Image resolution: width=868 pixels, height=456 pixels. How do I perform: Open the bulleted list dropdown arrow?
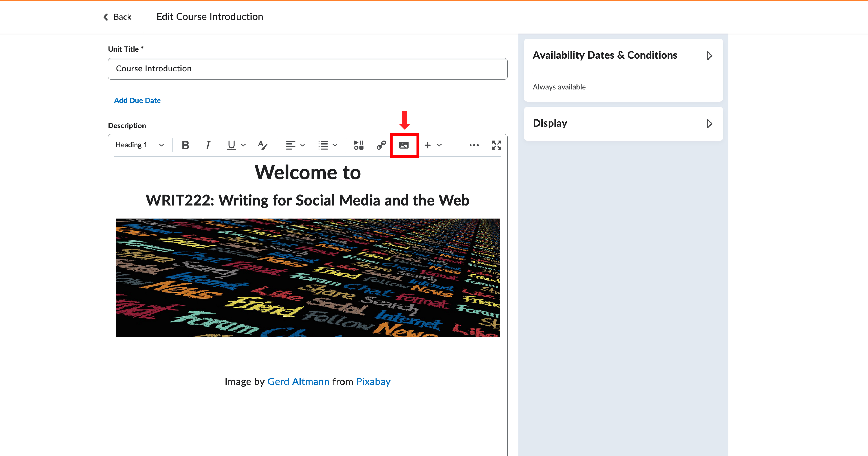point(335,145)
